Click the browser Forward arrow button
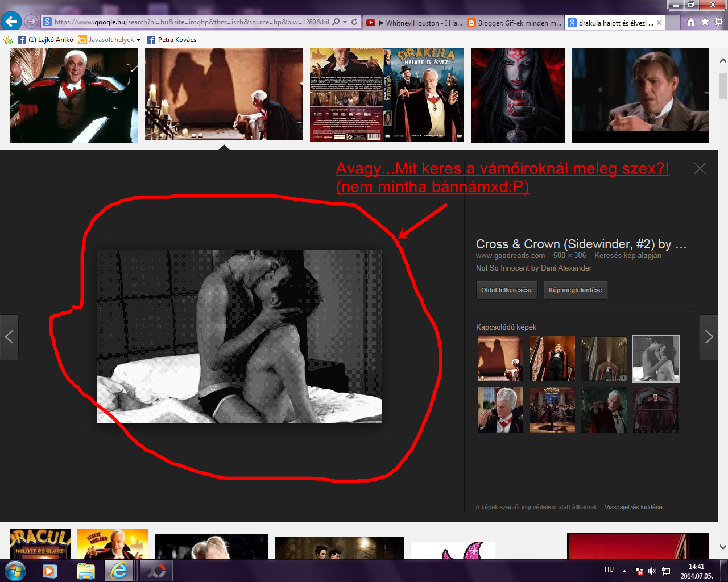The width and height of the screenshot is (728, 582). pyautogui.click(x=31, y=22)
